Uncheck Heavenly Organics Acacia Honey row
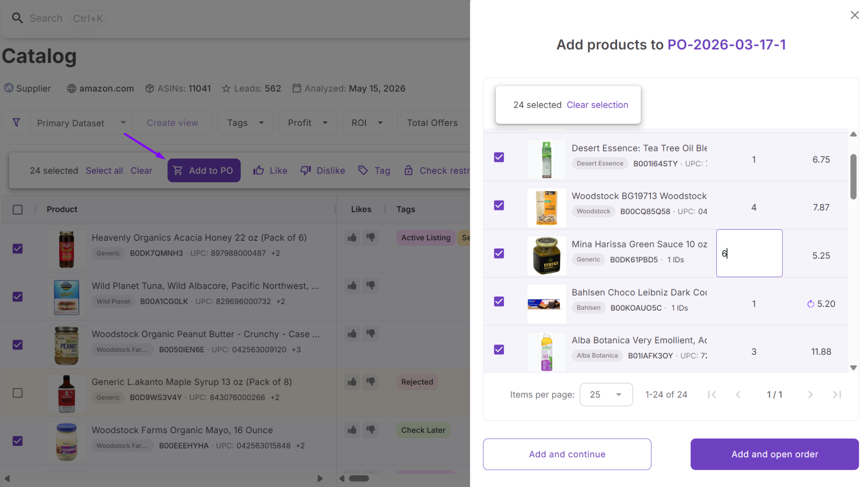 click(x=17, y=249)
